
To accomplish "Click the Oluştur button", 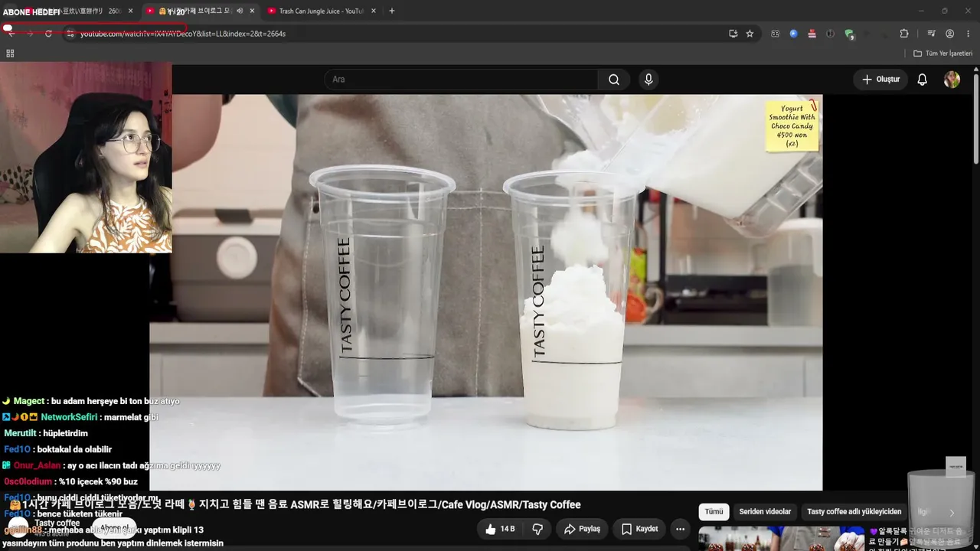I will coord(880,80).
